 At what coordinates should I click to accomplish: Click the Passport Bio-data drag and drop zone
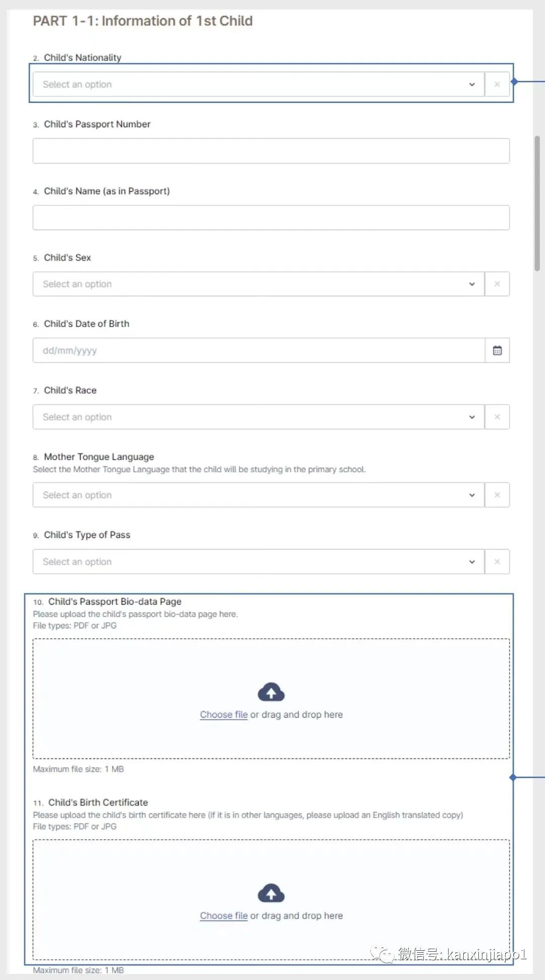271,699
